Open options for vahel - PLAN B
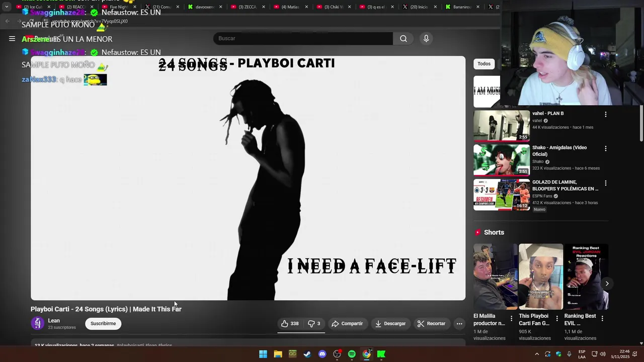This screenshot has width=644, height=362. [x=606, y=115]
